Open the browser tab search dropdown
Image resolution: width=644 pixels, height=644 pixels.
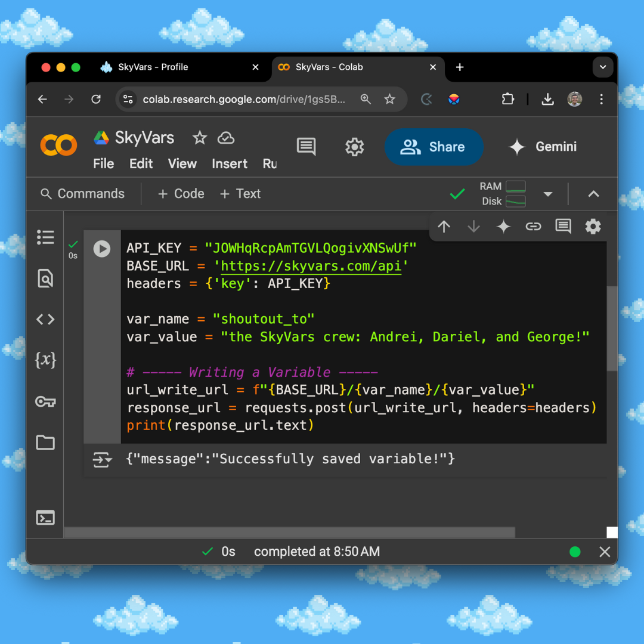602,67
